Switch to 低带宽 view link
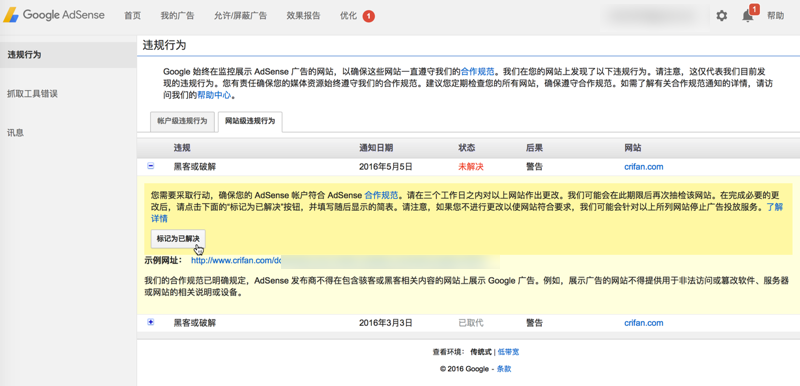This screenshot has height=386, width=800. pos(509,352)
